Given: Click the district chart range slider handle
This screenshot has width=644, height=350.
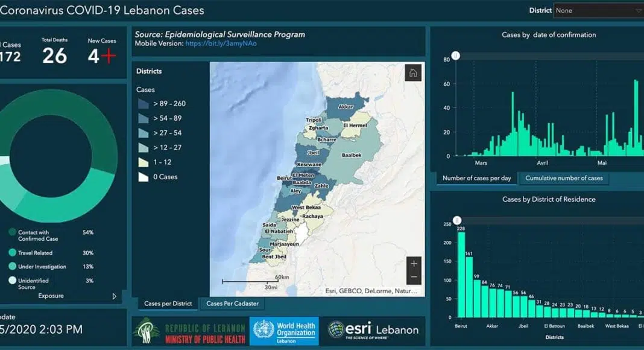Looking at the screenshot, I should click(457, 220).
